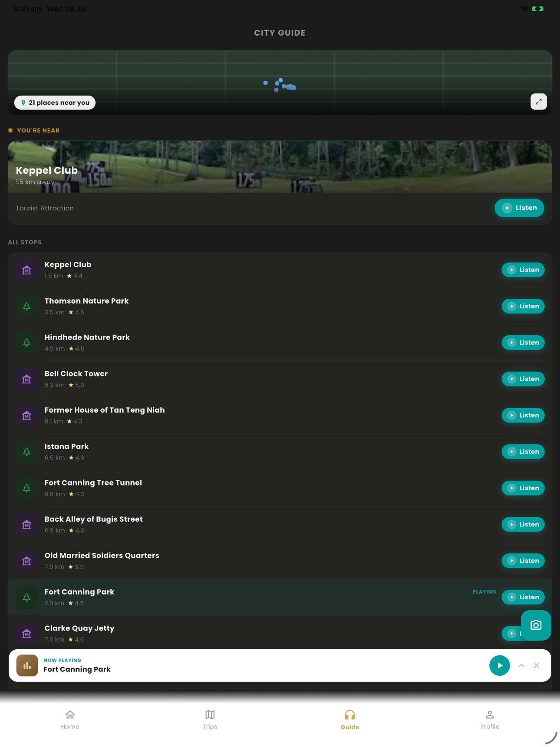Tap the battery status indicator
The height and width of the screenshot is (747, 560).
coord(538,9)
